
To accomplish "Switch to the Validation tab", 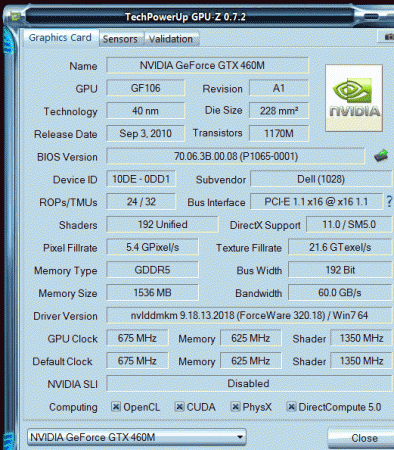I will (x=171, y=39).
